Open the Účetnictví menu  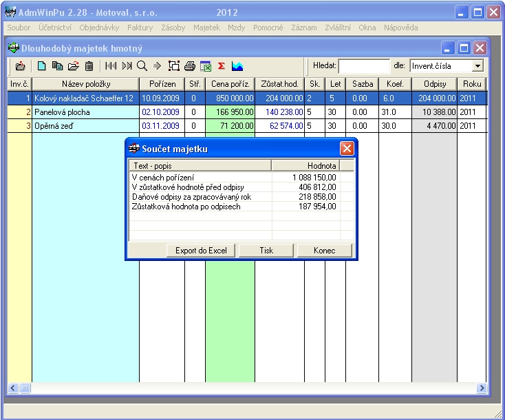55,28
